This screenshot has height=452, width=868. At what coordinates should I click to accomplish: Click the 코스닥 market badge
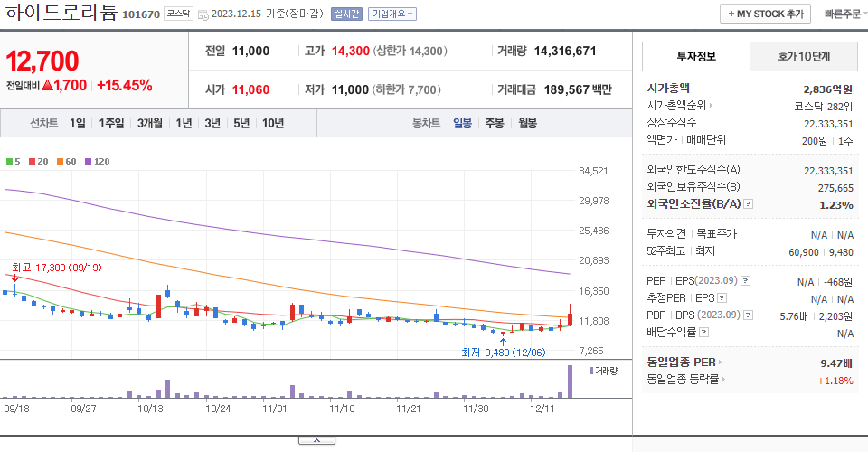[178, 14]
